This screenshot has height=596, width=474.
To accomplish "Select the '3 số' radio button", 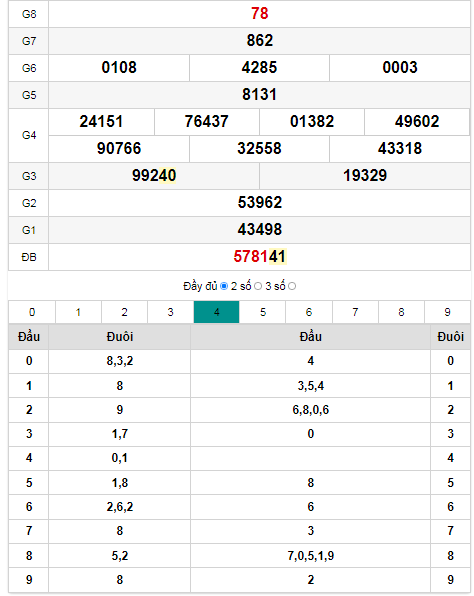I will (292, 286).
